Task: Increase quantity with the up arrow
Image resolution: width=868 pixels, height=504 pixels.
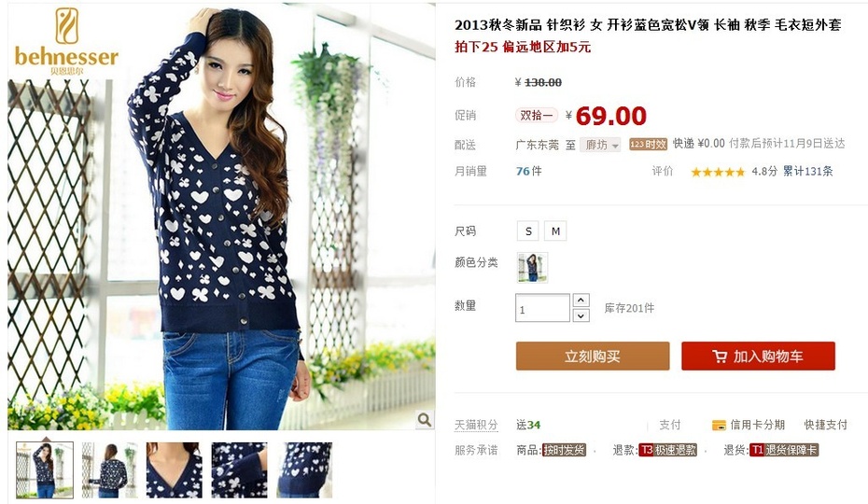Action: 581,301
